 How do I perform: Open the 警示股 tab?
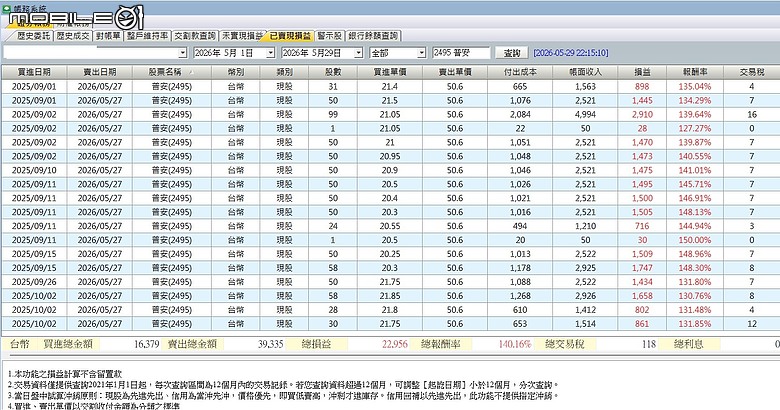pyautogui.click(x=329, y=36)
